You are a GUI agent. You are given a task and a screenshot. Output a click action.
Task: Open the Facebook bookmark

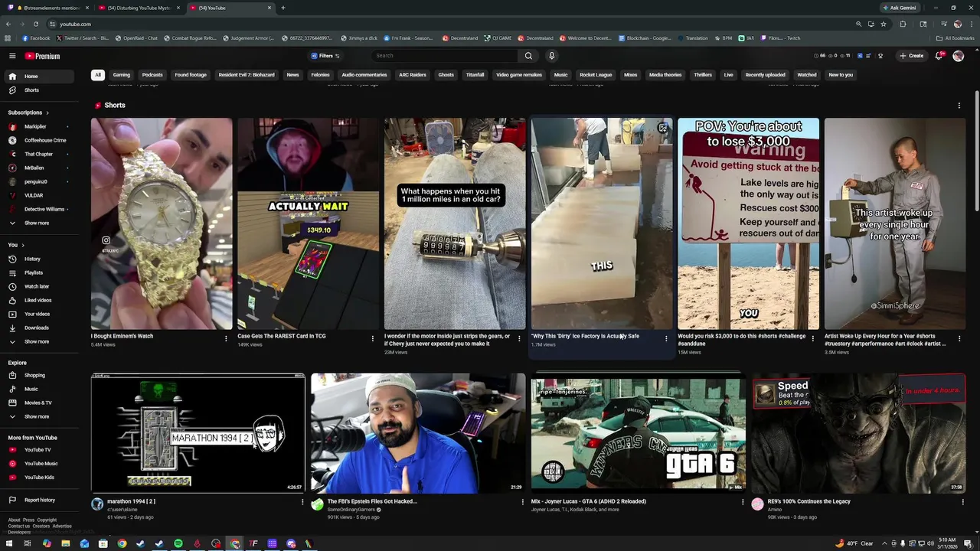pyautogui.click(x=36, y=38)
